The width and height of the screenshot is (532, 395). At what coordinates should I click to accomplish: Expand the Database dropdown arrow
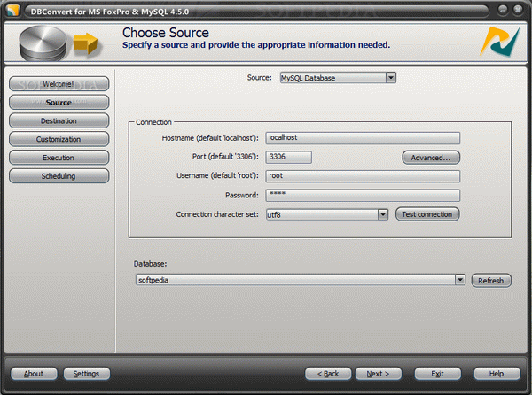pos(460,280)
